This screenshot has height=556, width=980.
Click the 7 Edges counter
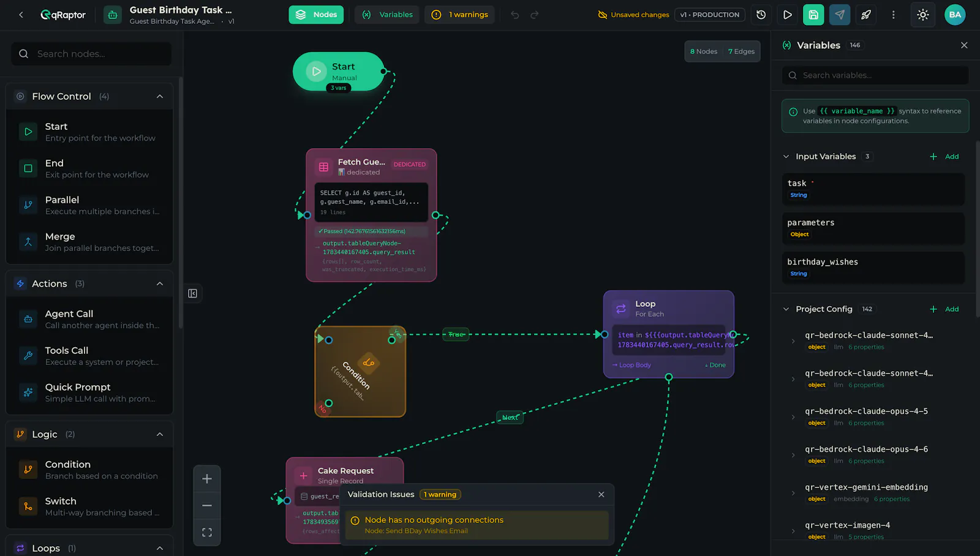(x=741, y=51)
